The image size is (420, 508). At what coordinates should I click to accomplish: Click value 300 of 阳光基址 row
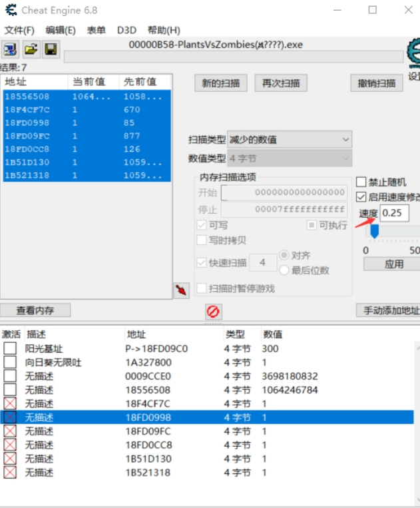click(270, 349)
